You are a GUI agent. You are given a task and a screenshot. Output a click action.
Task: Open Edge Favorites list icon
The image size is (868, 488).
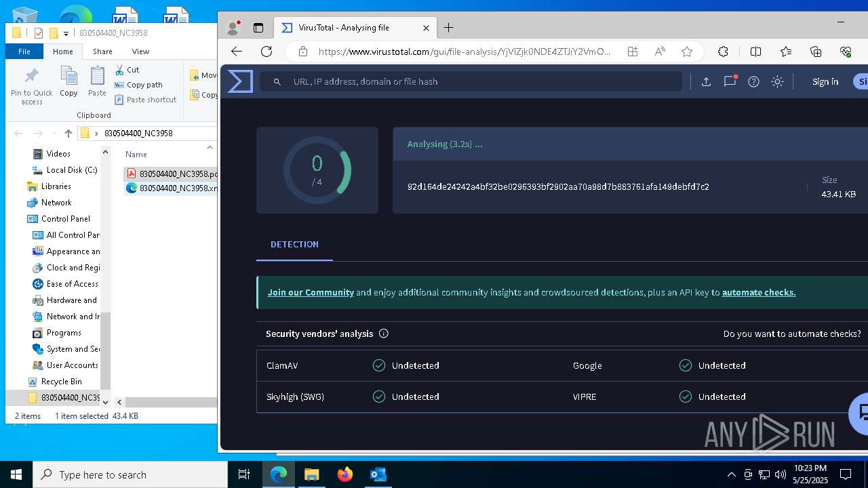(x=786, y=52)
